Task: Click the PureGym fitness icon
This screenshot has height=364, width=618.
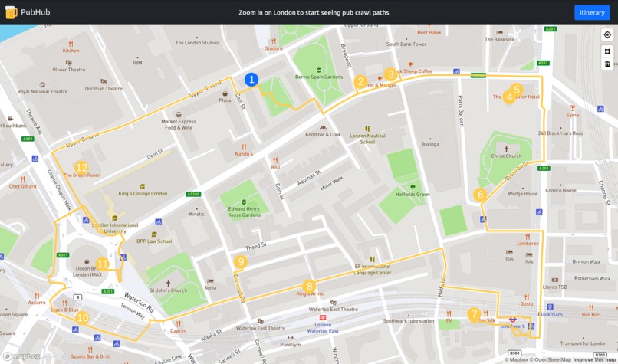Action: pyautogui.click(x=290, y=338)
